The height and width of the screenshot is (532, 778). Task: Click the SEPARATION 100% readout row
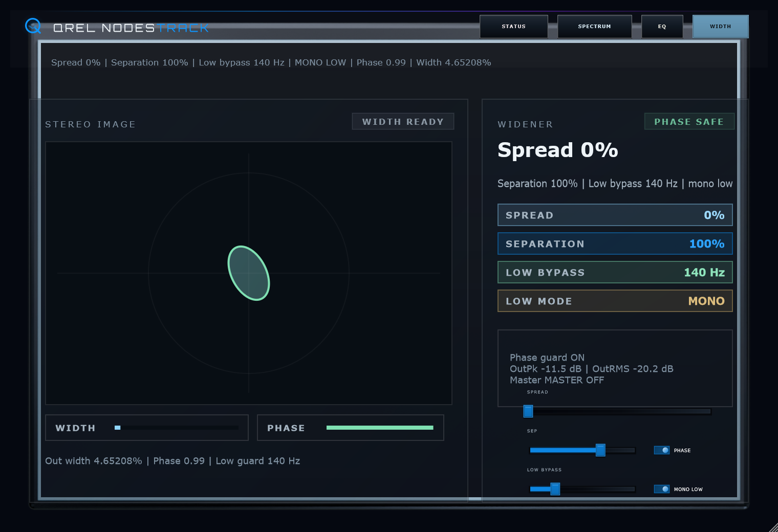(615, 243)
